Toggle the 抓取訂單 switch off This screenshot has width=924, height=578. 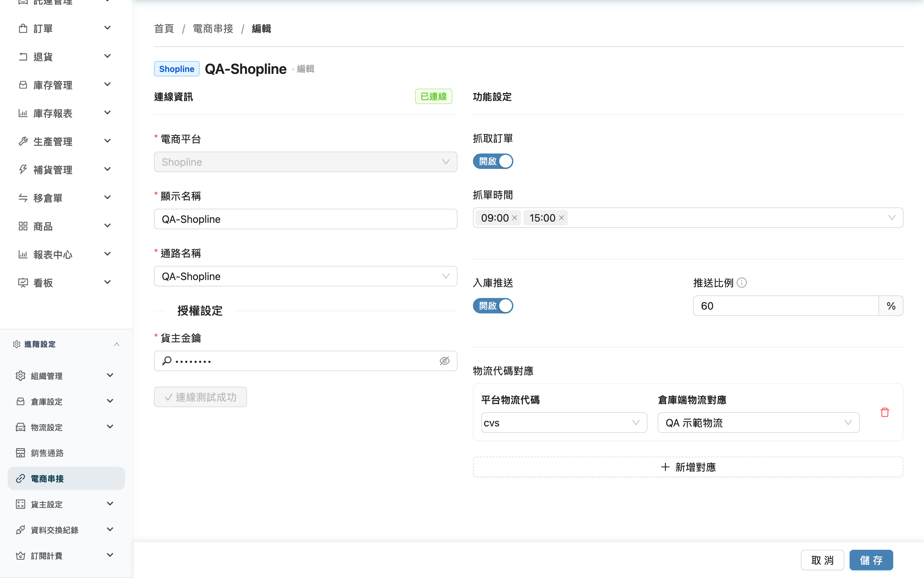pyautogui.click(x=493, y=161)
